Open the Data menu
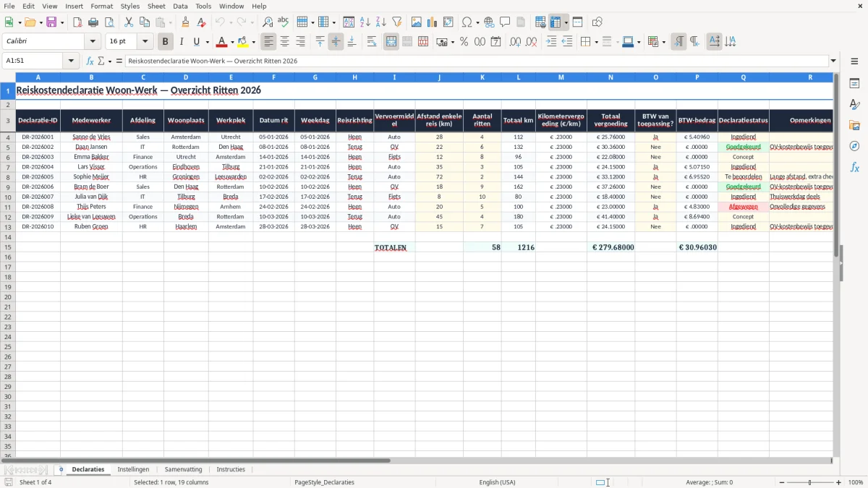 pos(180,6)
